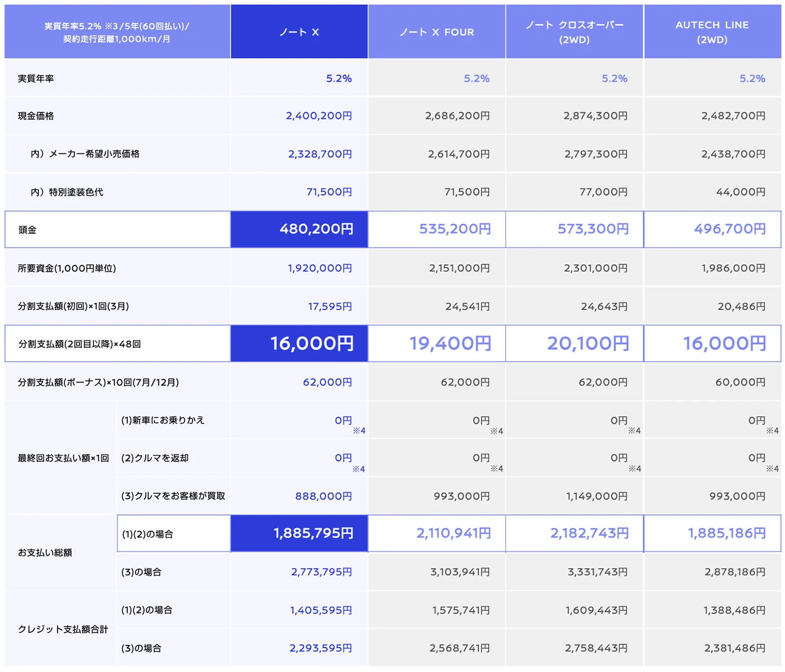Select the 分割支払額(2回目以降)×48回 row label
The width and height of the screenshot is (785, 672).
[x=80, y=344]
